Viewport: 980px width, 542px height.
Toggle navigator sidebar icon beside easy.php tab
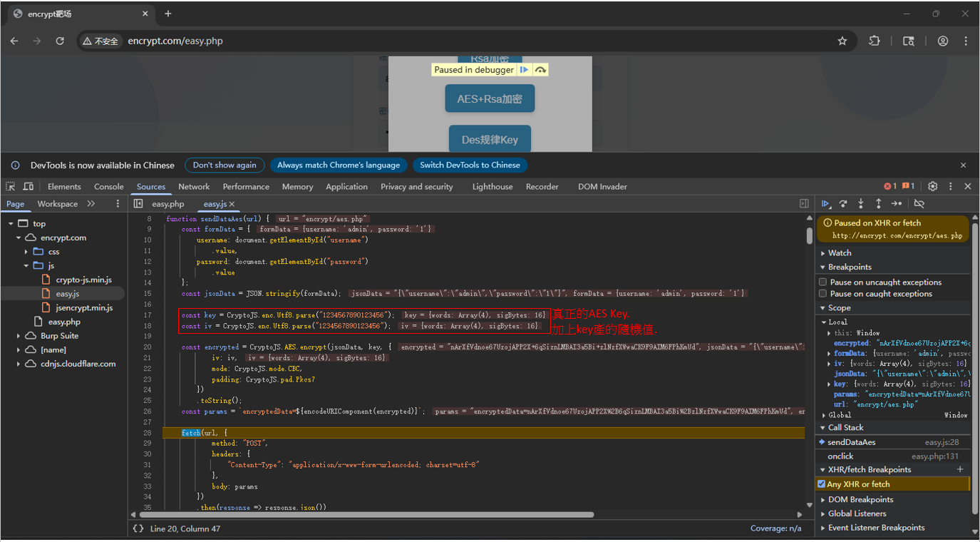[138, 204]
